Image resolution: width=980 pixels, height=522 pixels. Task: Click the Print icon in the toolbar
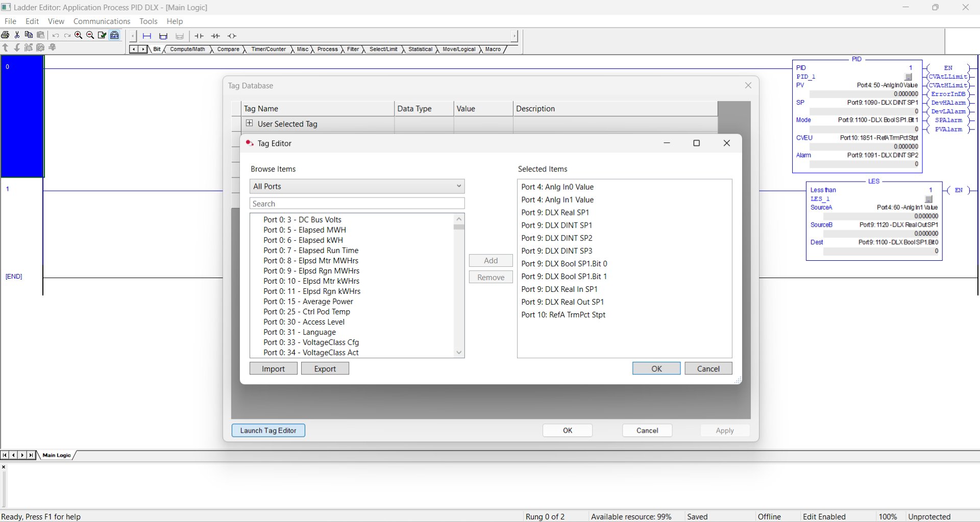tap(5, 35)
